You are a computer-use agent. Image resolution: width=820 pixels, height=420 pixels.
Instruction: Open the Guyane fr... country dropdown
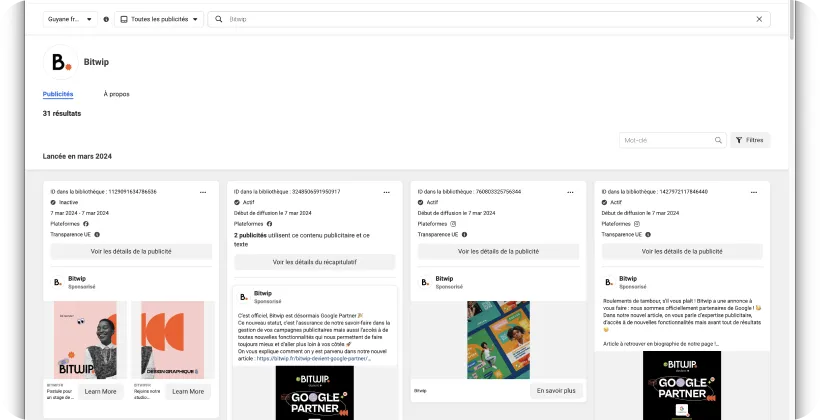pyautogui.click(x=70, y=19)
